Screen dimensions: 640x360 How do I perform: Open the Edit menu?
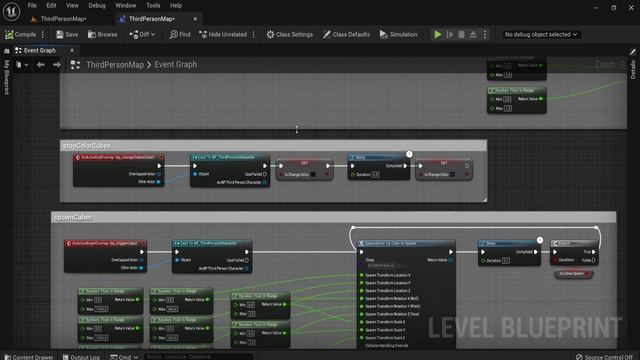51,5
